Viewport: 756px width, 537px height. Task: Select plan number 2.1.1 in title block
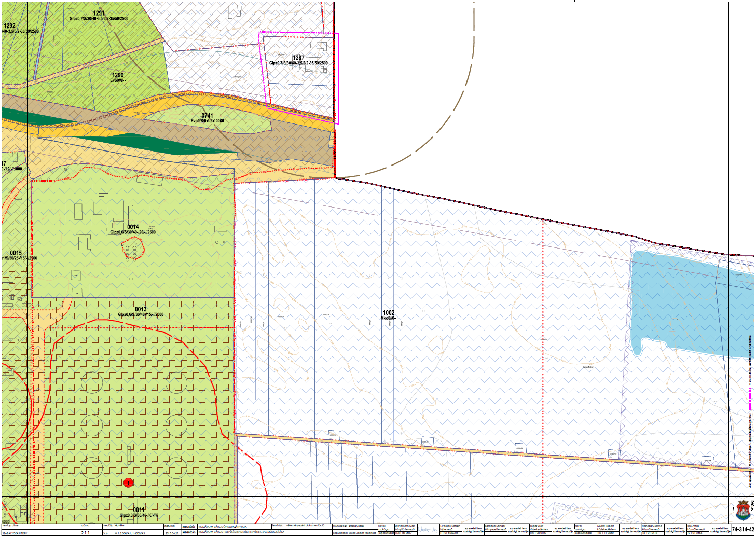tap(85, 533)
